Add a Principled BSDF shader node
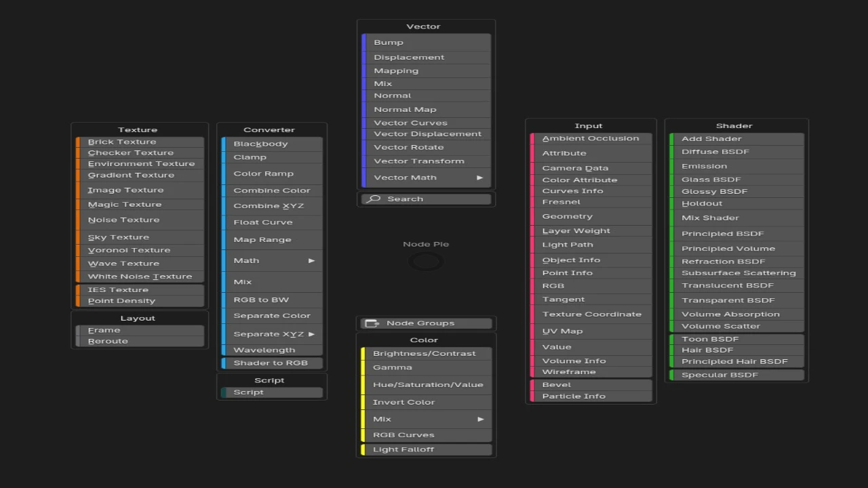 point(722,234)
